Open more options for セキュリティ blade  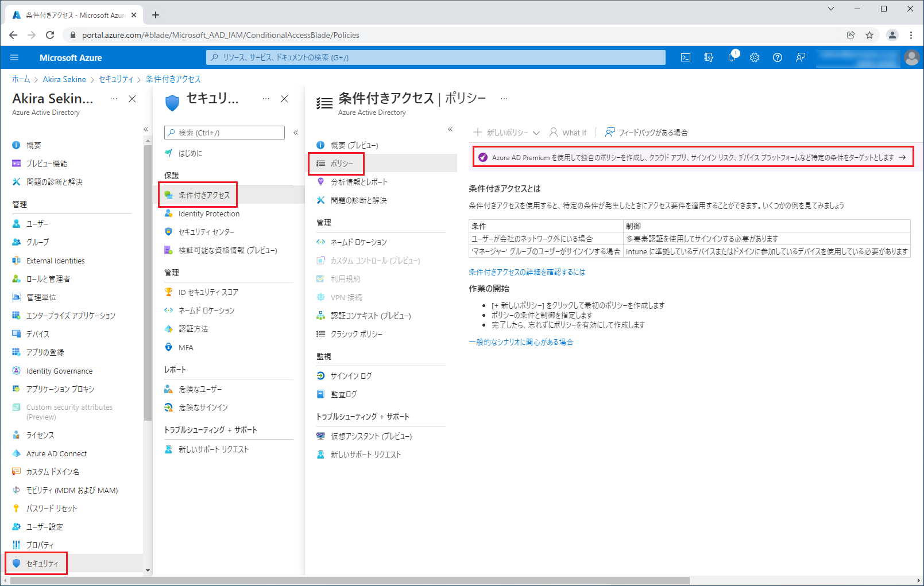[x=266, y=99]
